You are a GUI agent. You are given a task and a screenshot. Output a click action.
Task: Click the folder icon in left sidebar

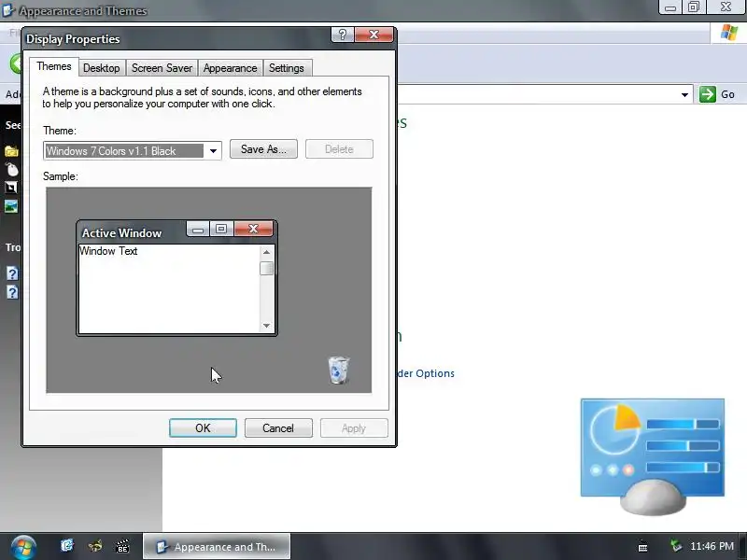pos(11,151)
